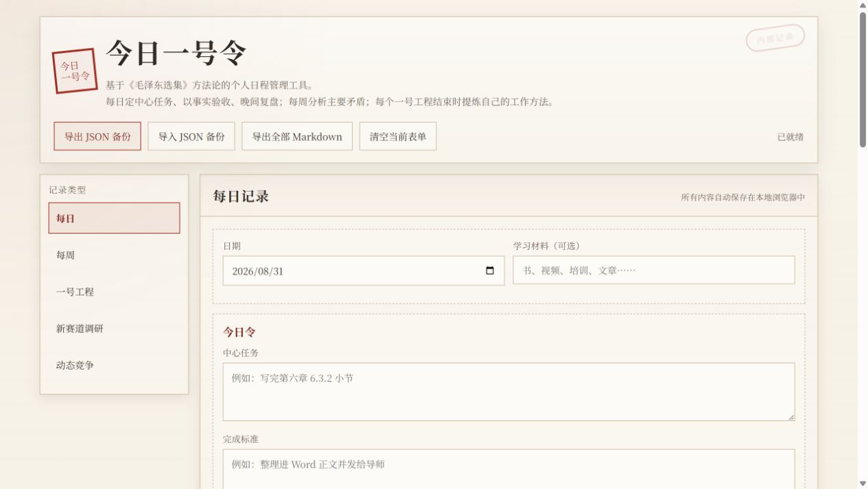The width and height of the screenshot is (868, 489).
Task: Click the 每日记录 panel heading
Action: tap(241, 196)
